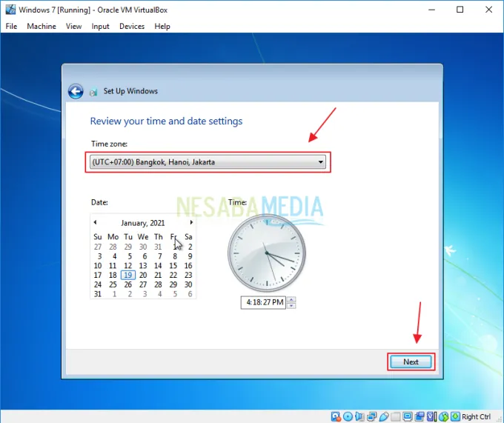Click the Mo weekday column header
This screenshot has height=423, width=504.
point(113,237)
